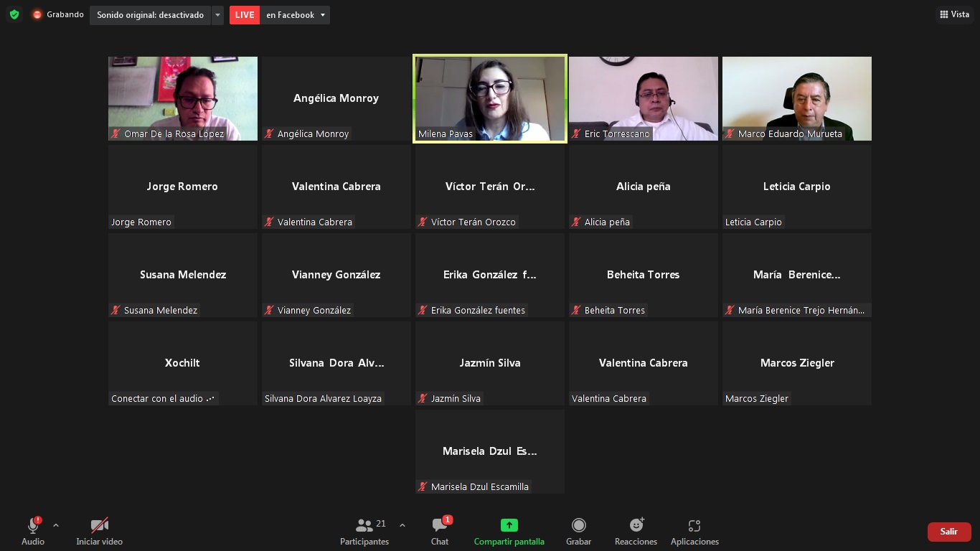Select Eric Torrescano video tile
Screen dimensions: 980x551
coord(644,98)
